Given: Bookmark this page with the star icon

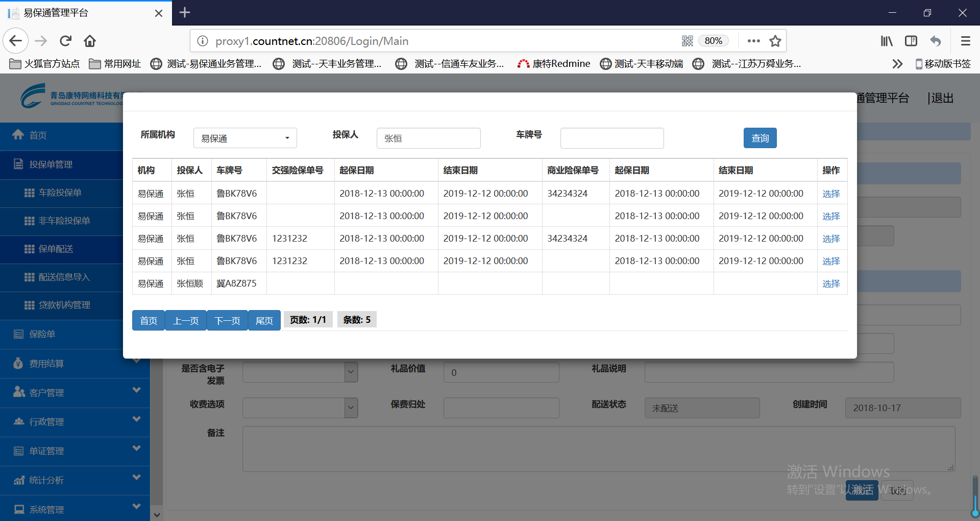Looking at the screenshot, I should click(x=775, y=41).
